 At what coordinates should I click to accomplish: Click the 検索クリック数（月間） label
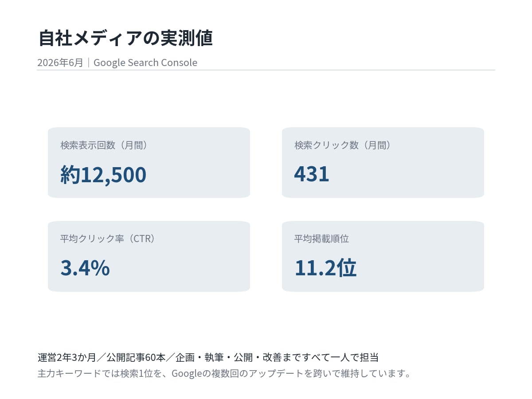coord(343,145)
